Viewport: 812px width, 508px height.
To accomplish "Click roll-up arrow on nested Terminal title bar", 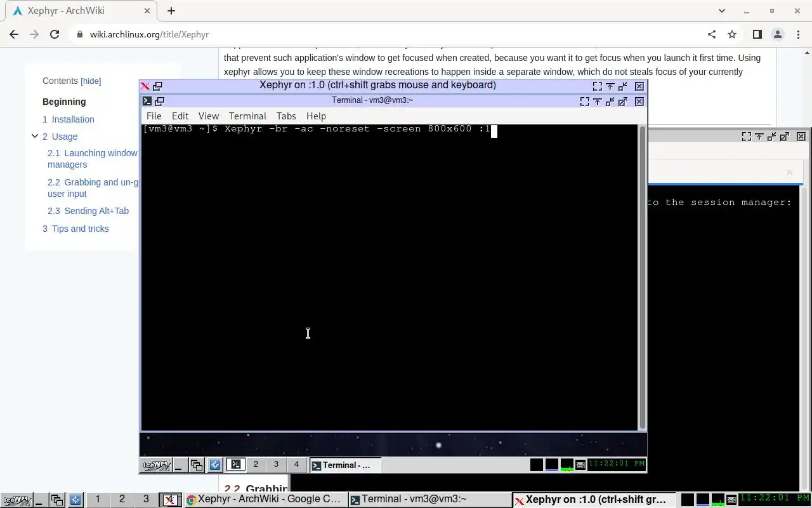I will click(x=597, y=101).
